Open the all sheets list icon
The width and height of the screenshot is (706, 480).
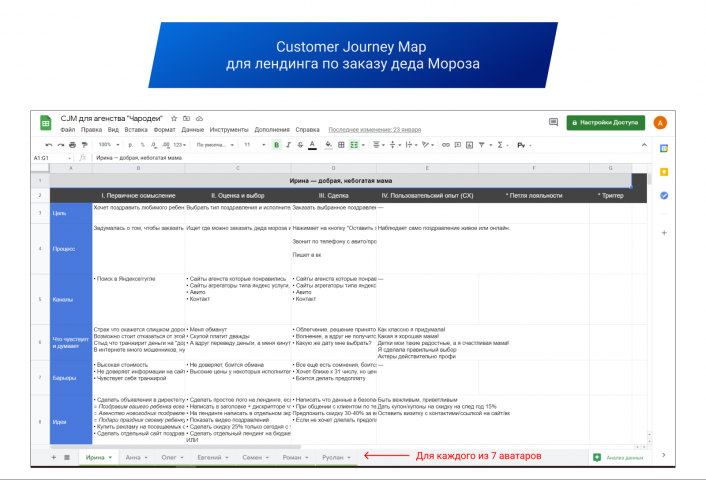pos(67,457)
